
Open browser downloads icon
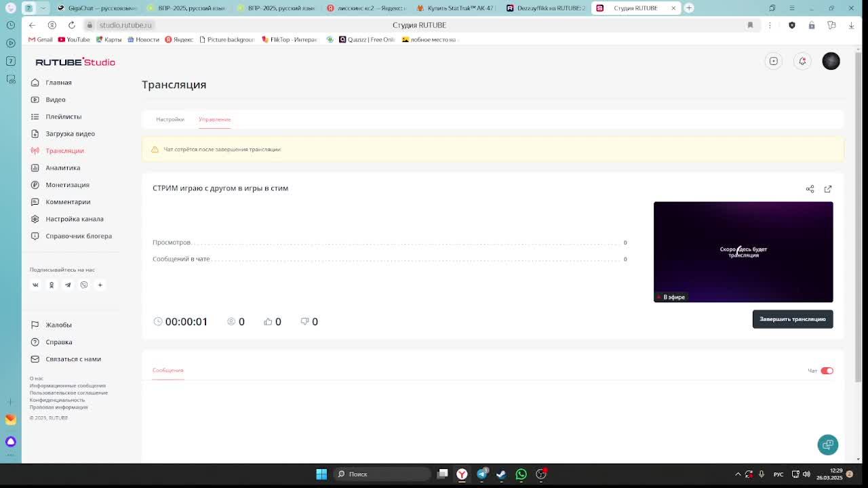tap(851, 25)
